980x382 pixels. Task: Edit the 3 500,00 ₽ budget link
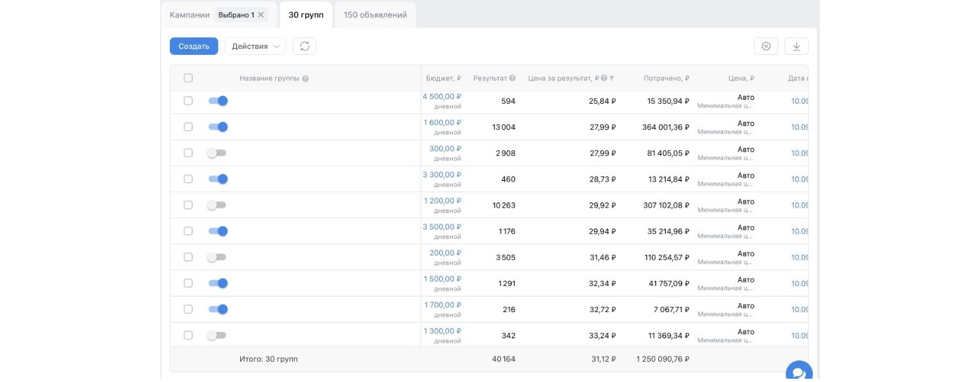[442, 227]
